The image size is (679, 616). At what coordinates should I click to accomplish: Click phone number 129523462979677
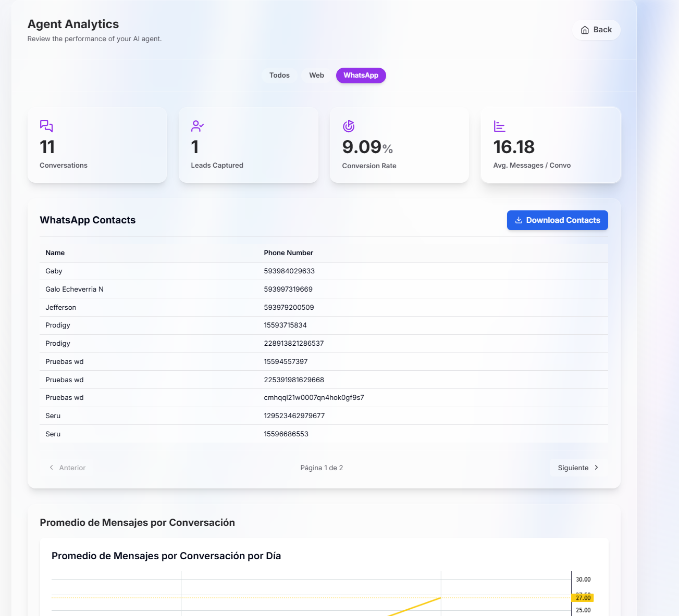click(294, 416)
